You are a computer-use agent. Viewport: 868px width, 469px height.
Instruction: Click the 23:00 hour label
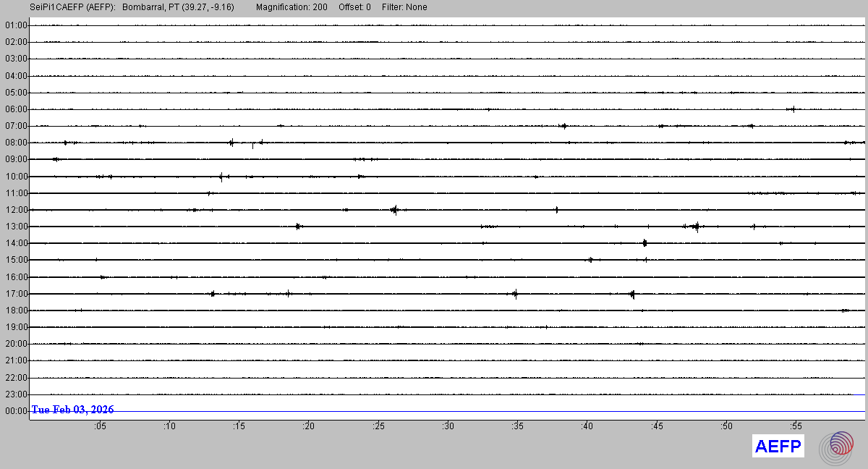tap(16, 394)
